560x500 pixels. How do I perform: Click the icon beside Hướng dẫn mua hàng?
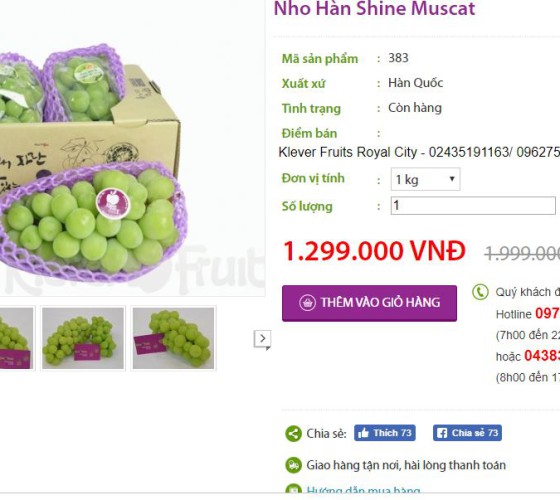(x=294, y=489)
